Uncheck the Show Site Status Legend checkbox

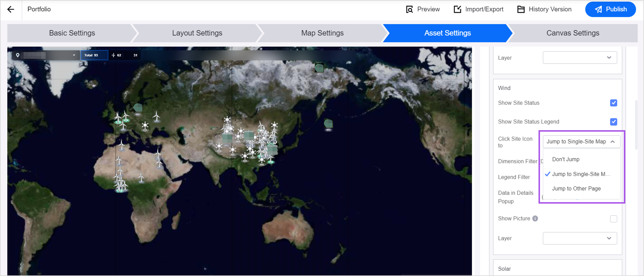pyautogui.click(x=613, y=122)
